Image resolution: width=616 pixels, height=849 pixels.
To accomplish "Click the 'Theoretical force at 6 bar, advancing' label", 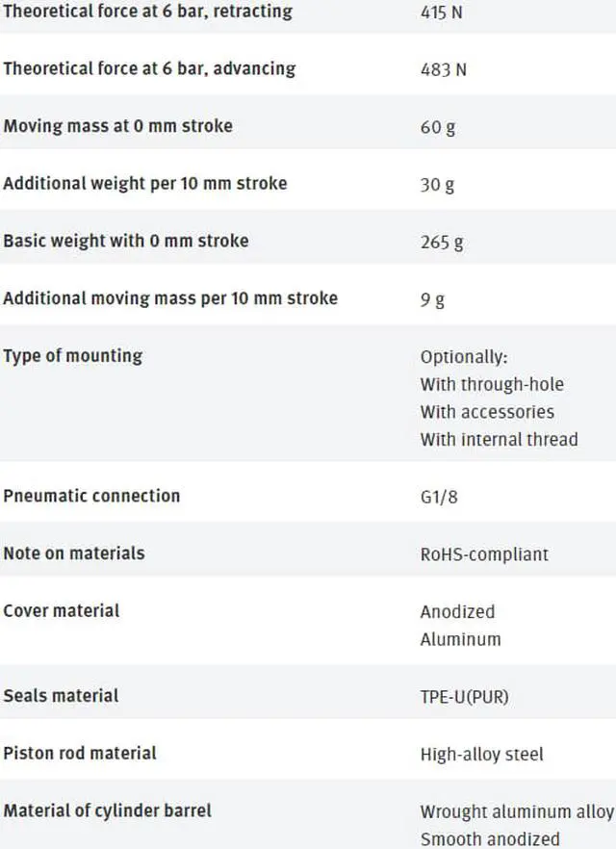I will pos(149,69).
